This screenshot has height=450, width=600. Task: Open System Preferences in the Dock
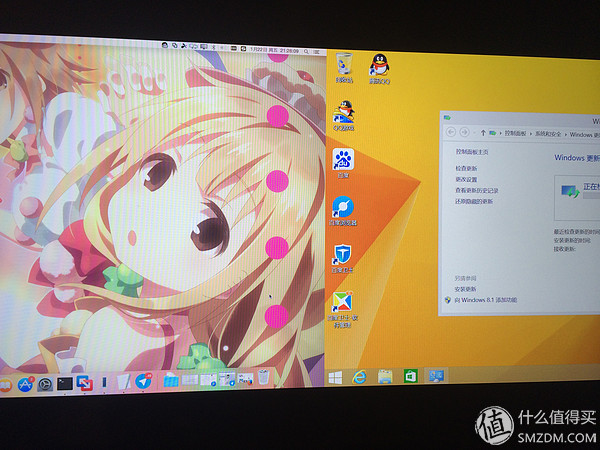pyautogui.click(x=45, y=384)
